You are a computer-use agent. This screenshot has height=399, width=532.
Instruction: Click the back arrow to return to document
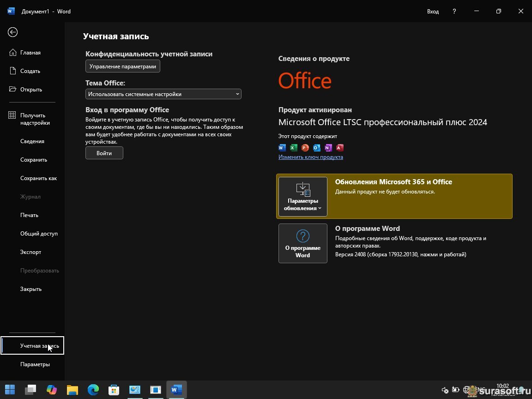(12, 32)
